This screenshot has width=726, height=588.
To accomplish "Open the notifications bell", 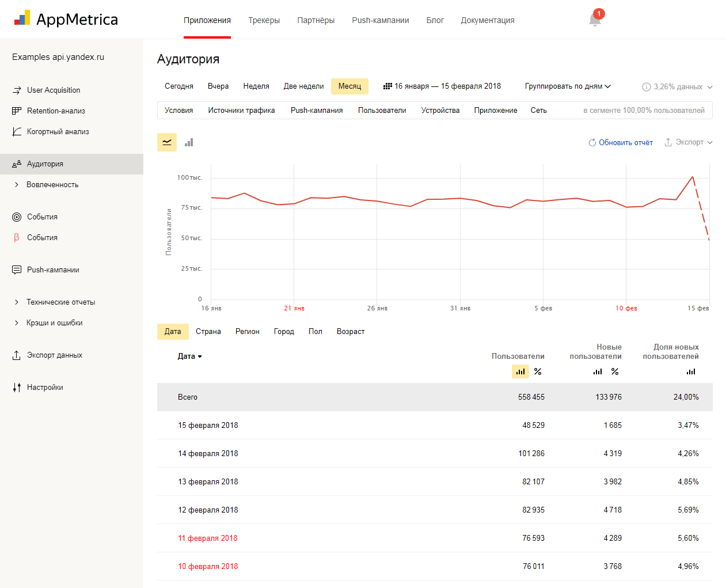I will coord(595,20).
